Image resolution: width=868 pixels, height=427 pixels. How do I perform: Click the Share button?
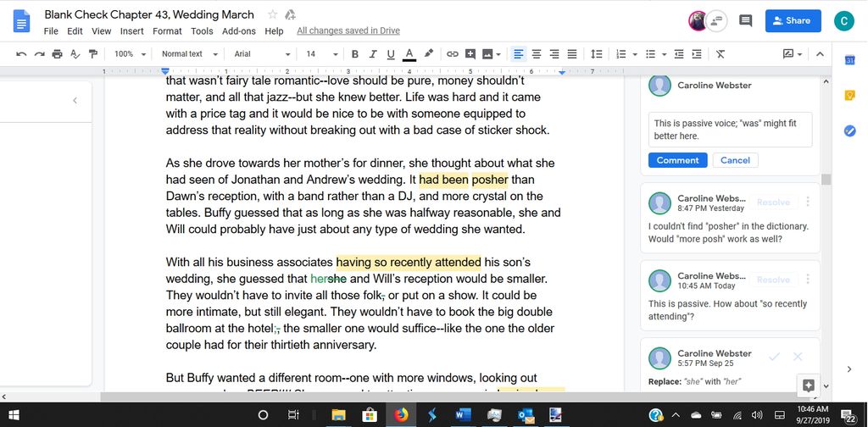[x=793, y=20]
